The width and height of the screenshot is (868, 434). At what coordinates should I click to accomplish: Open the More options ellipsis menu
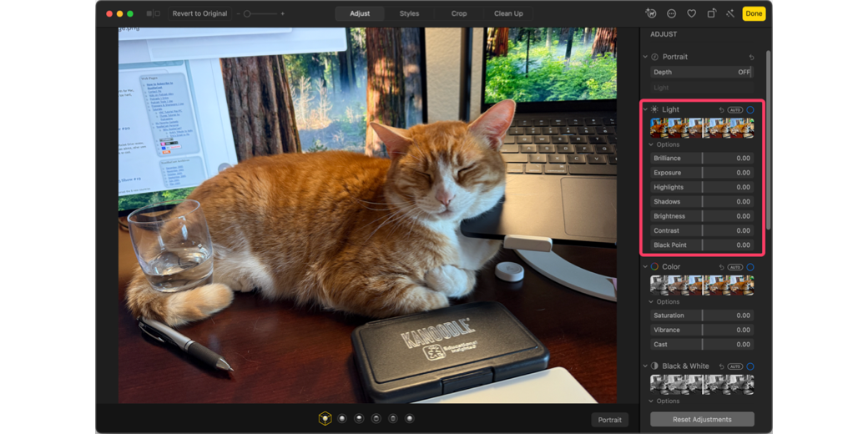click(671, 13)
